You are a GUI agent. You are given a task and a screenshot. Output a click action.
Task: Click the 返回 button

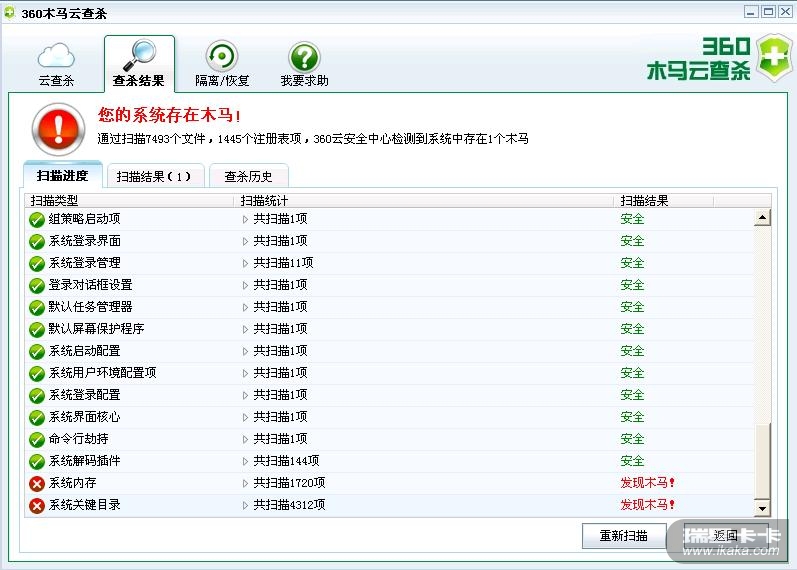click(x=726, y=535)
